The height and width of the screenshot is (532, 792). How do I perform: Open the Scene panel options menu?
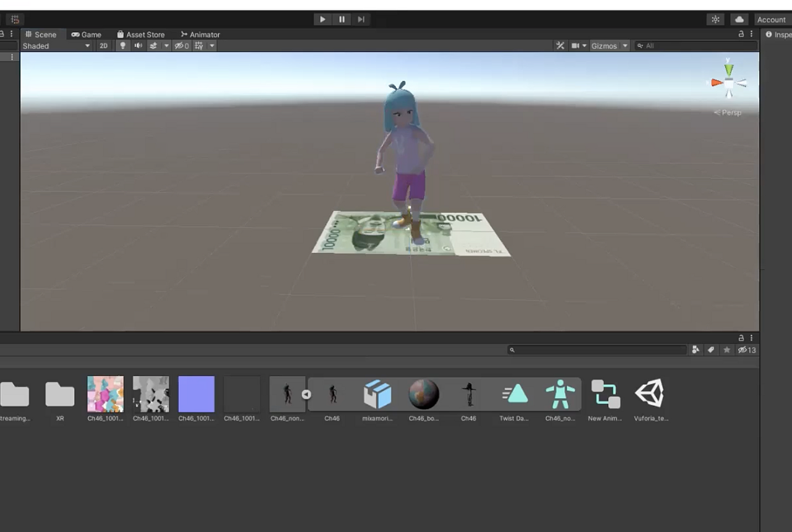tap(752, 34)
